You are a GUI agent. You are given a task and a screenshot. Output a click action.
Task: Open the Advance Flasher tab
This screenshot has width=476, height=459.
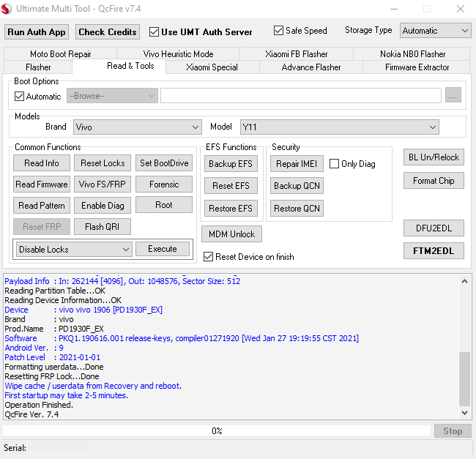click(x=311, y=67)
